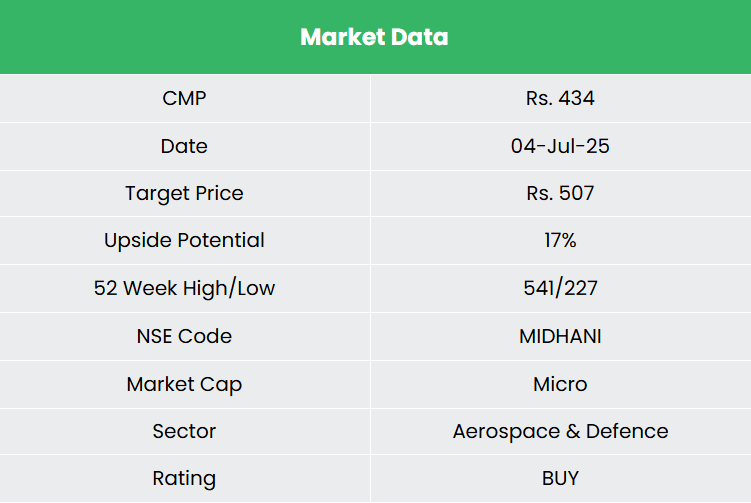The image size is (751, 503).
Task: Click the Rs. 434 price value
Action: pos(560,98)
